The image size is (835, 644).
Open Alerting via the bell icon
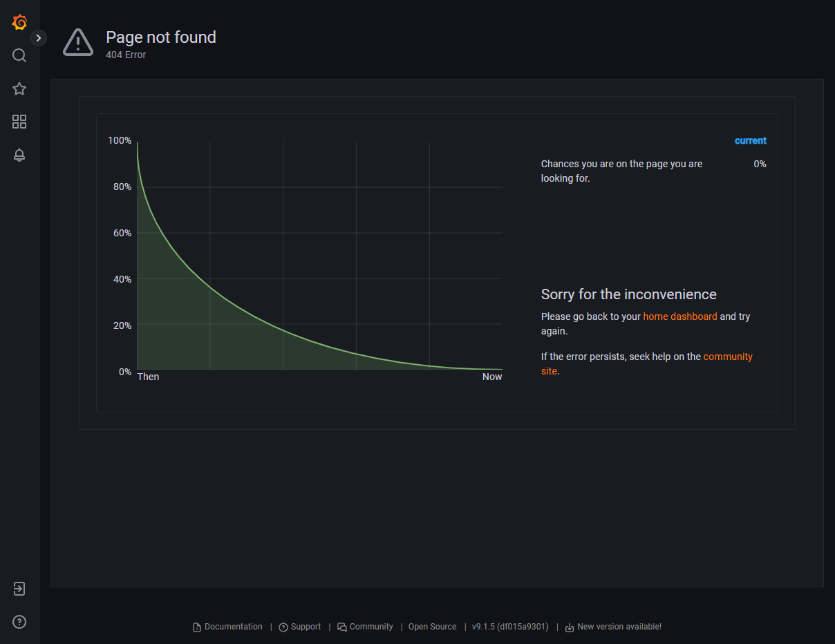19,155
